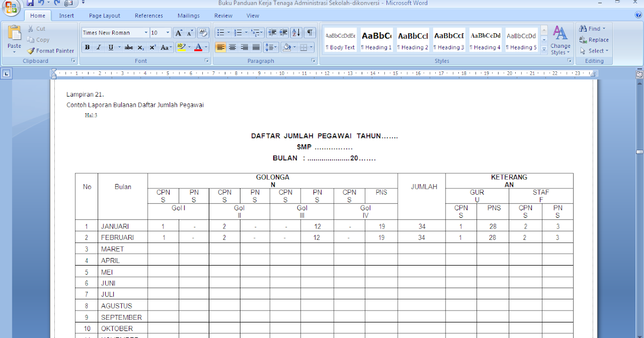Switch to the Mailings ribbon tab
Image resolution: width=644 pixels, height=338 pixels.
pos(188,16)
